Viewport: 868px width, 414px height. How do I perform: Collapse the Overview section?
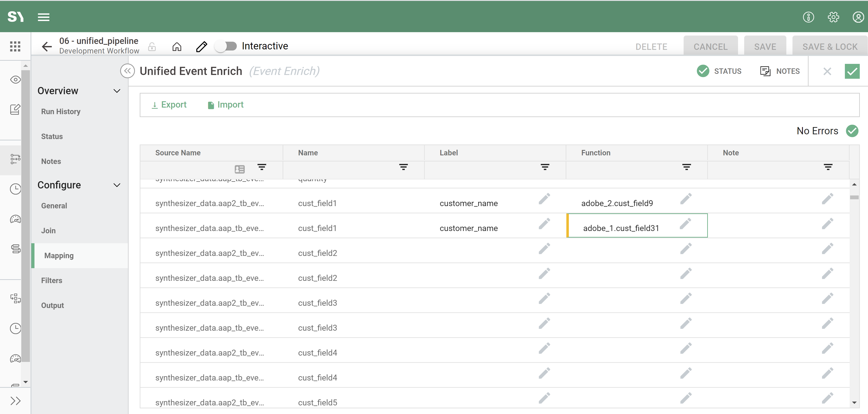point(117,91)
